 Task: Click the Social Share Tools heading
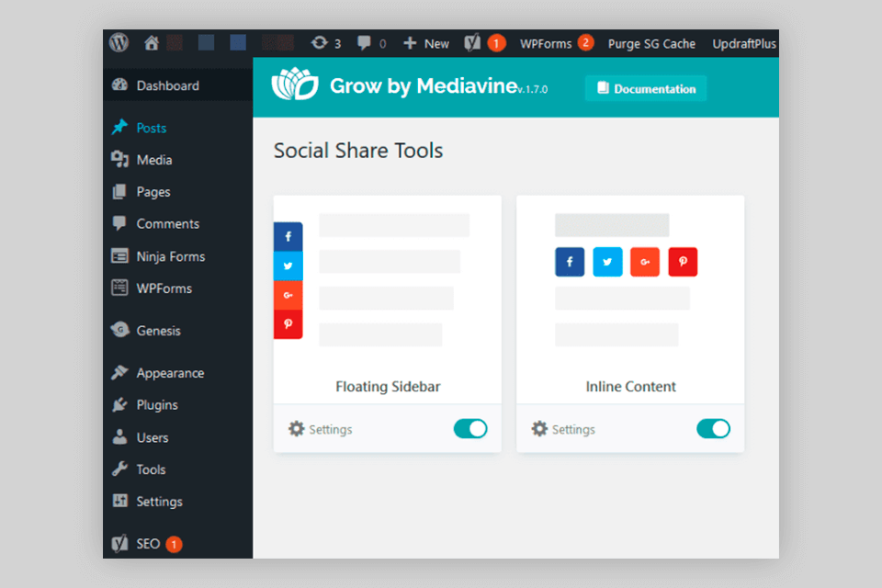[358, 151]
